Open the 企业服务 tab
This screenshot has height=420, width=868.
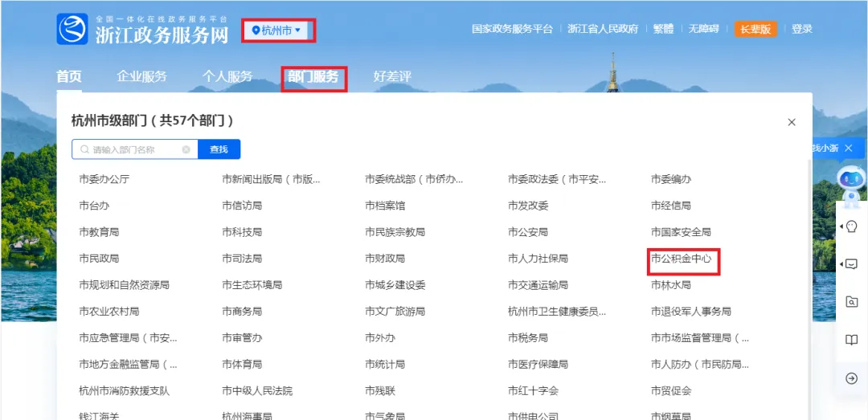click(x=141, y=76)
